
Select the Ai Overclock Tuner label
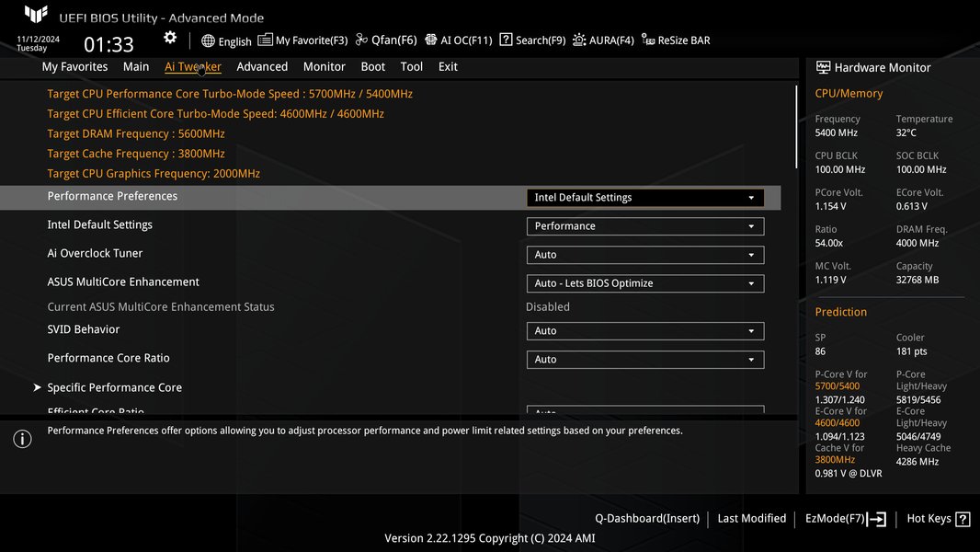point(95,253)
